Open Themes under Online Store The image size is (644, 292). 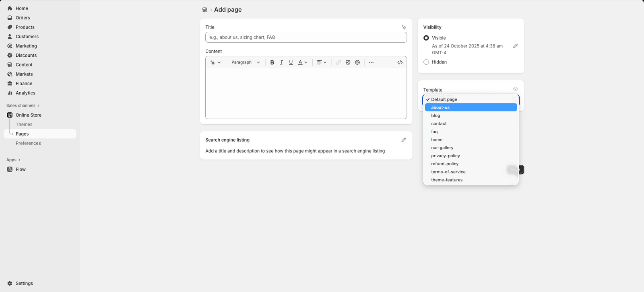pyautogui.click(x=24, y=124)
